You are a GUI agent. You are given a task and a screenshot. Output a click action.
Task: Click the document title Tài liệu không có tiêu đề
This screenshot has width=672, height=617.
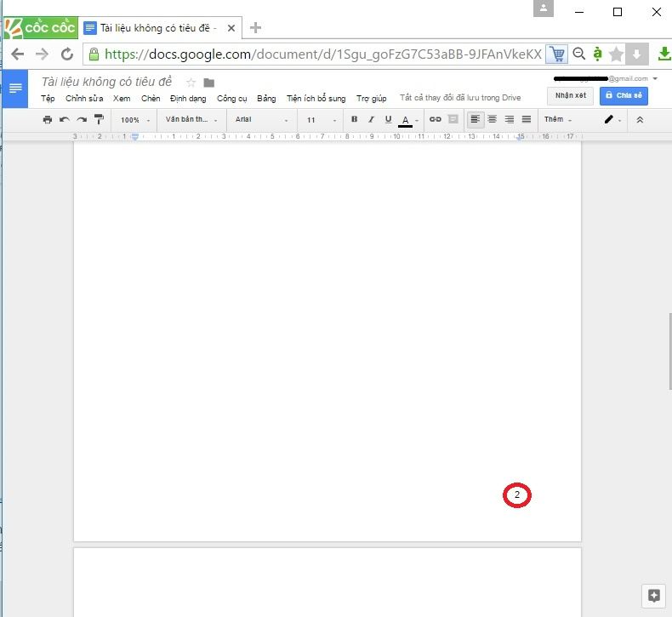106,82
